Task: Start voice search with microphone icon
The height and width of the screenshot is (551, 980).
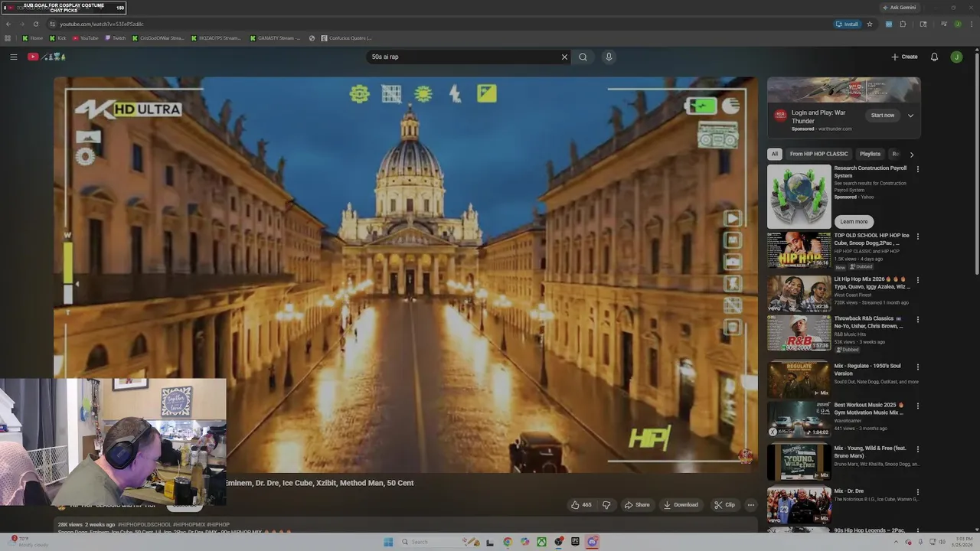Action: coord(609,57)
